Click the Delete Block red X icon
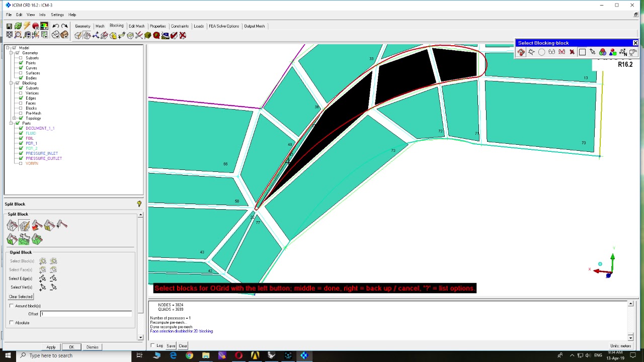 coord(183,35)
